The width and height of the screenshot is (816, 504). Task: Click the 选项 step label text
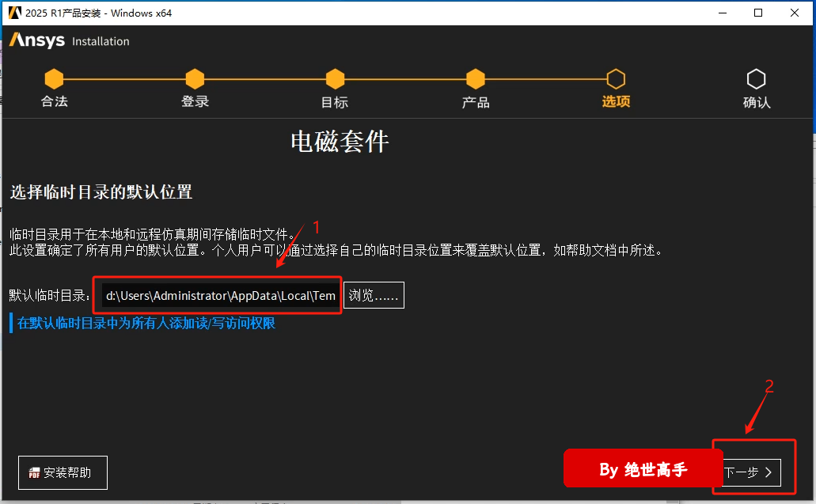pyautogui.click(x=616, y=101)
